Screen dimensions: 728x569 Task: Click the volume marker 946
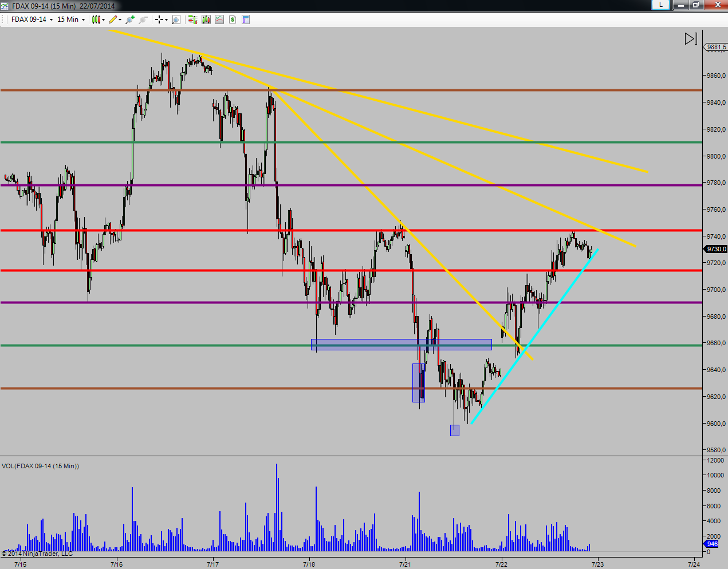tap(711, 544)
